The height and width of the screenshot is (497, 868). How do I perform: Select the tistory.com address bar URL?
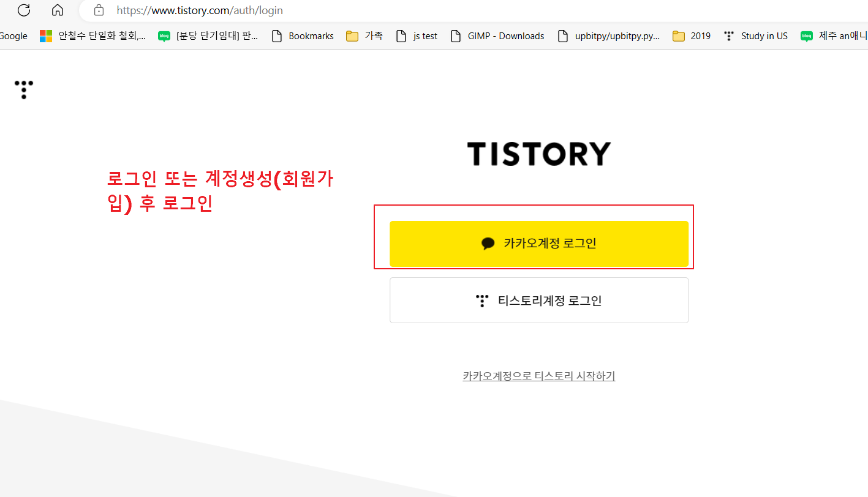pos(200,10)
